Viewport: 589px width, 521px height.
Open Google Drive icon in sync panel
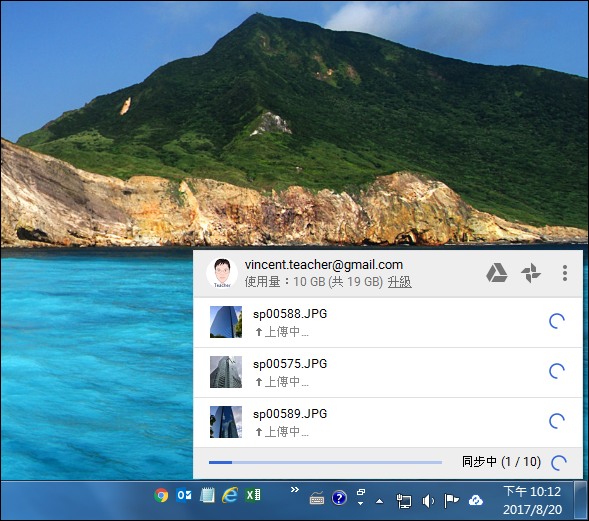[x=497, y=273]
